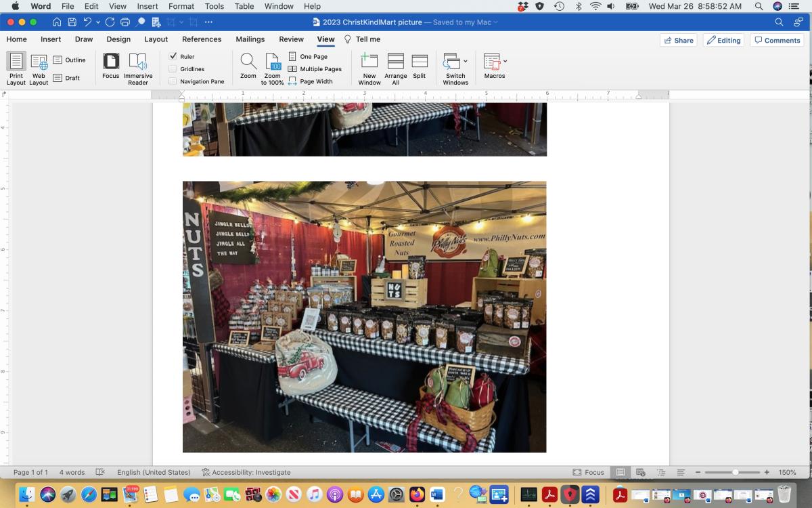Uncheck the Ruler checkbox

pos(173,57)
